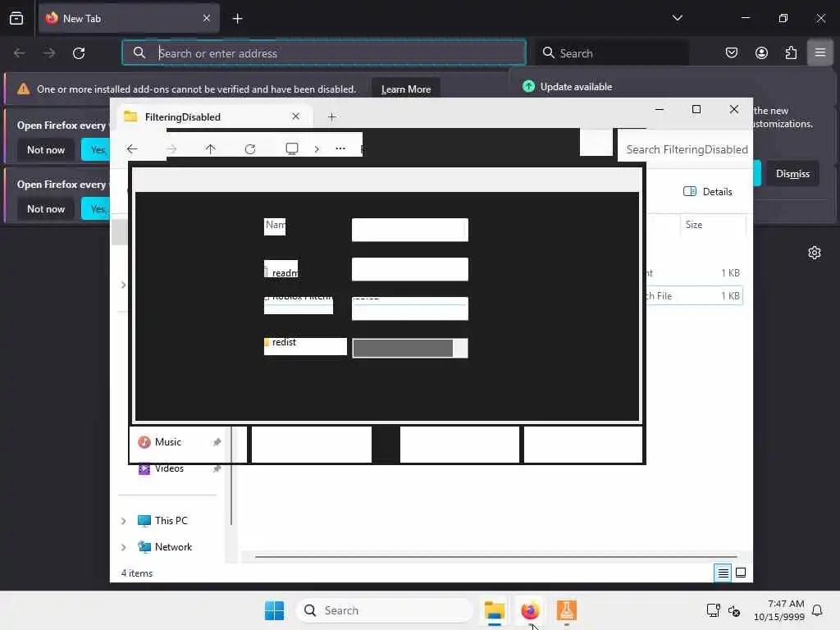The width and height of the screenshot is (840, 630).
Task: Open File Explorer from taskbar
Action: 494,610
